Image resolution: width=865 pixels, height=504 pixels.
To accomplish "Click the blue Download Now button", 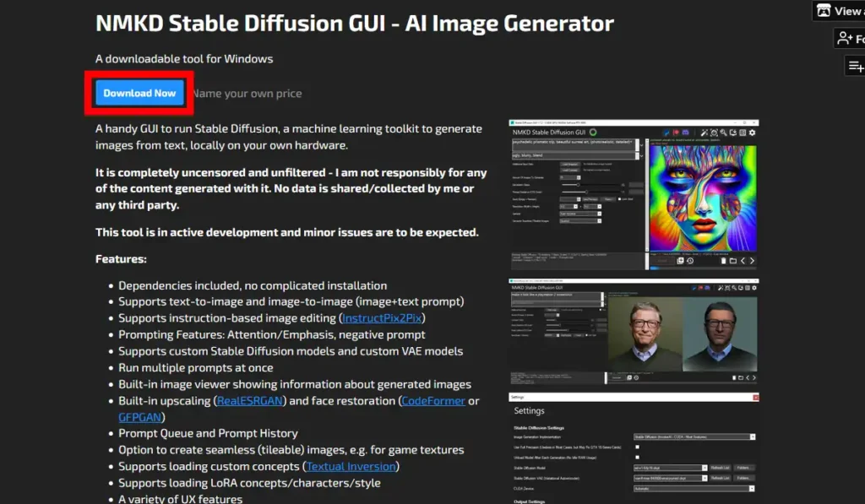I will (x=139, y=93).
